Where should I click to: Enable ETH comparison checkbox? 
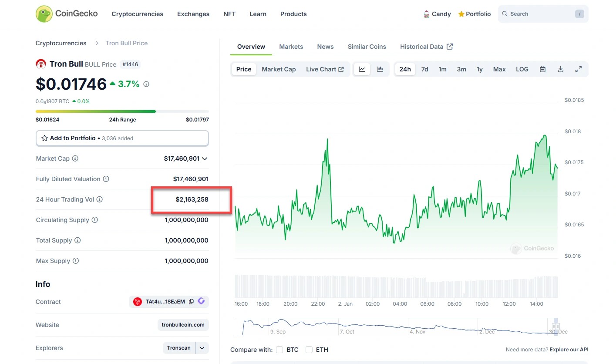point(309,350)
